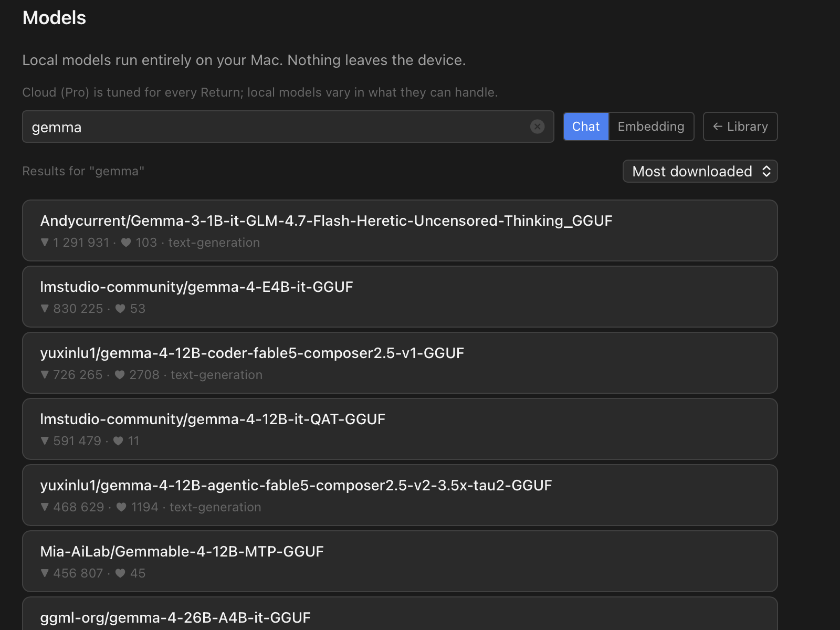Click the Models heading
This screenshot has height=630, width=840.
[54, 18]
